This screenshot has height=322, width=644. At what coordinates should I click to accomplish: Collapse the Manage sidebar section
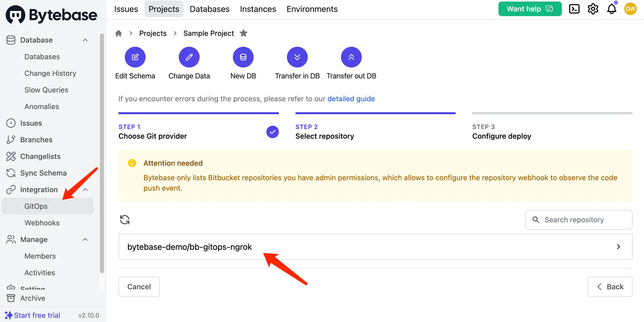coord(85,239)
